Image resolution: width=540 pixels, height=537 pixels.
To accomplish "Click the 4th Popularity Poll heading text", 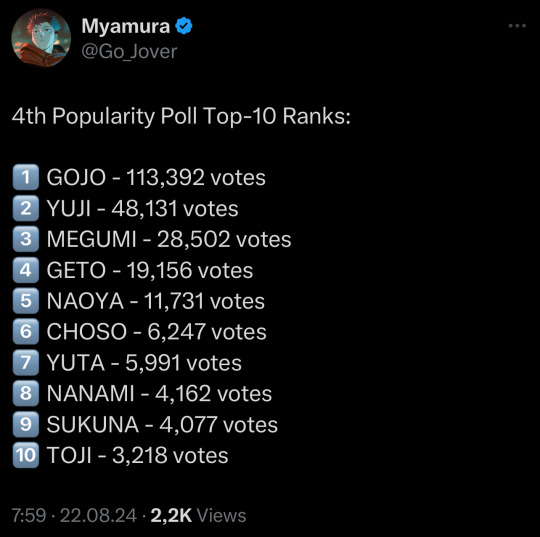I will pos(181,116).
